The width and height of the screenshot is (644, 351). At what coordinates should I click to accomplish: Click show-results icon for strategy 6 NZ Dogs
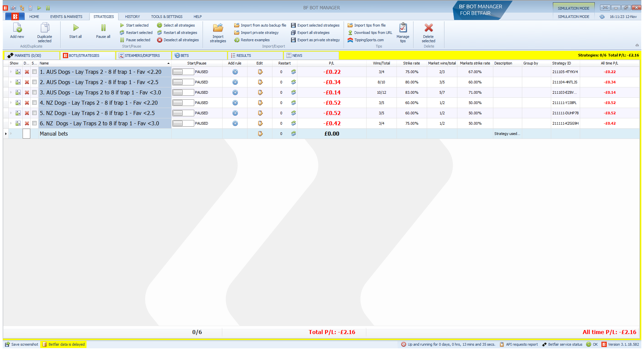(x=18, y=123)
